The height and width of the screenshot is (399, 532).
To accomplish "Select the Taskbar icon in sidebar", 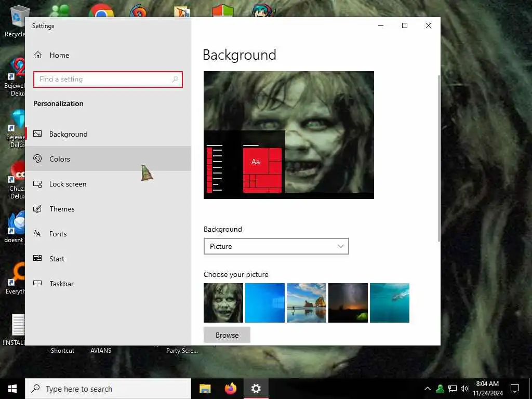I will 37,283.
